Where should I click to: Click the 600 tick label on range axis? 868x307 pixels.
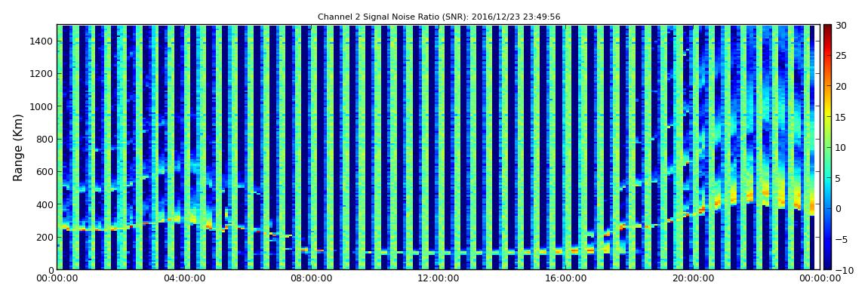(45, 171)
